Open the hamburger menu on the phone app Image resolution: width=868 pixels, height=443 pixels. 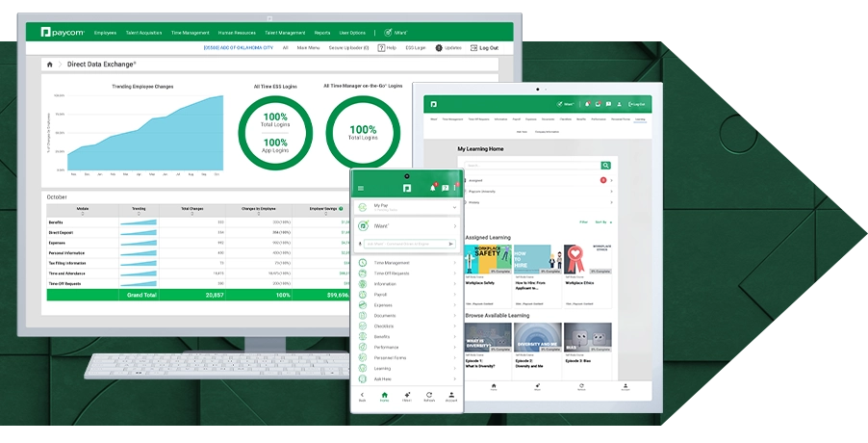tap(361, 188)
